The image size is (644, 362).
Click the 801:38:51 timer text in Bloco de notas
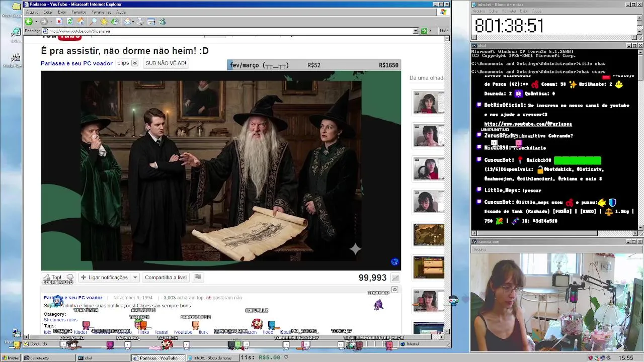point(509,26)
